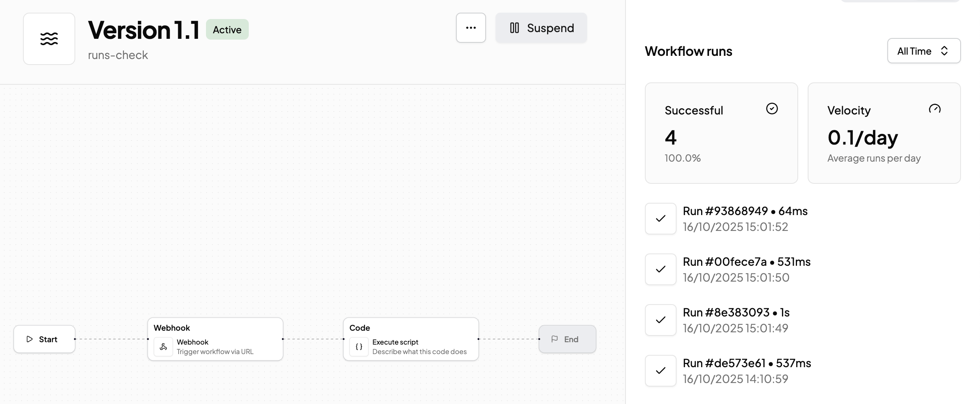Click the Code braces icon

pyautogui.click(x=359, y=347)
